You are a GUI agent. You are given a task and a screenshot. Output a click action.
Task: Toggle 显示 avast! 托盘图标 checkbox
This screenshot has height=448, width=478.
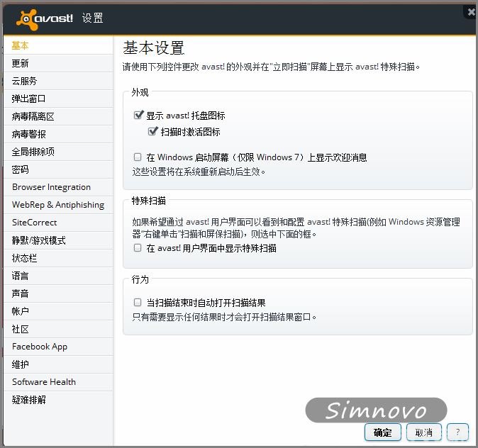[x=138, y=116]
